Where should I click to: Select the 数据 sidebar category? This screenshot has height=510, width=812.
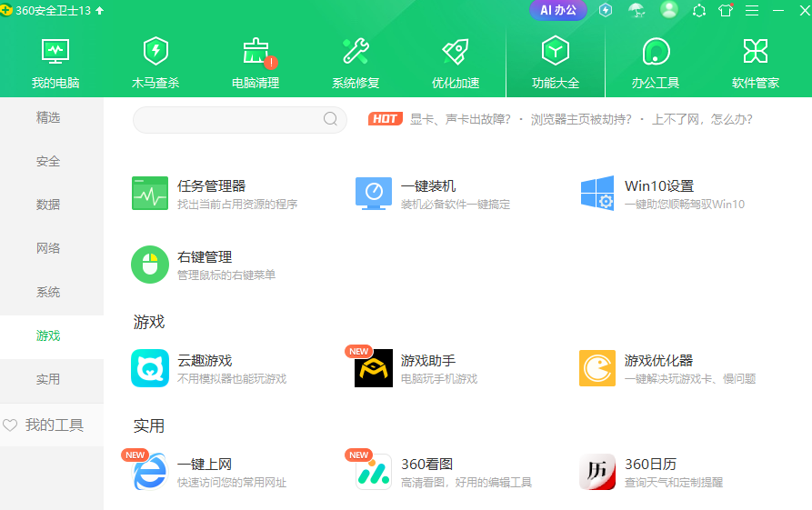[48, 205]
